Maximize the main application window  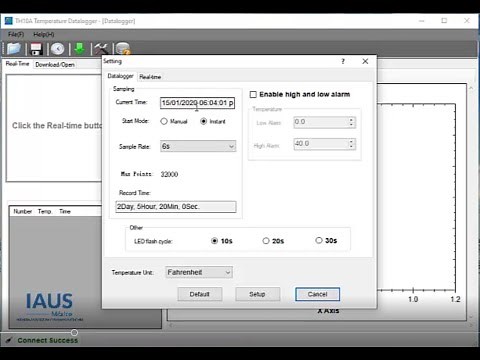444,21
